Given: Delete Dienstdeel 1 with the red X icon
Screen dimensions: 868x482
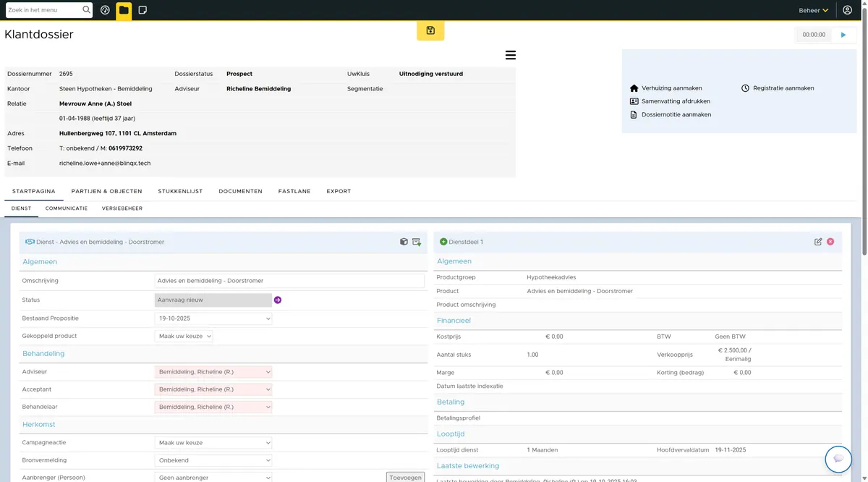Looking at the screenshot, I should pos(830,242).
